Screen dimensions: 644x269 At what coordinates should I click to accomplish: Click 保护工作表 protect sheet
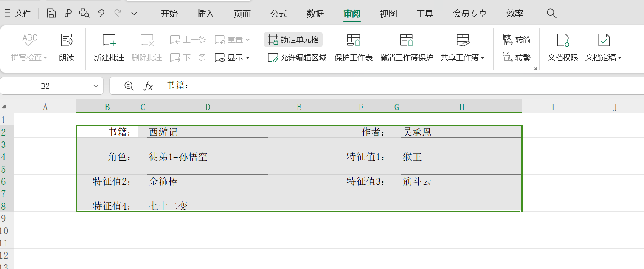[x=354, y=47]
